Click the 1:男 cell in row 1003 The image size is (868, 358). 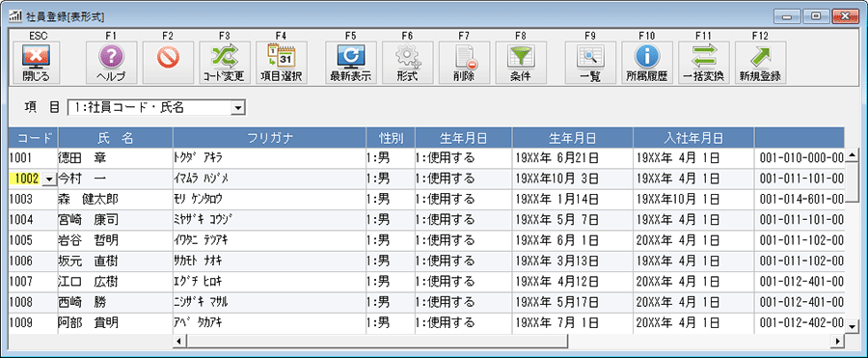(x=391, y=199)
